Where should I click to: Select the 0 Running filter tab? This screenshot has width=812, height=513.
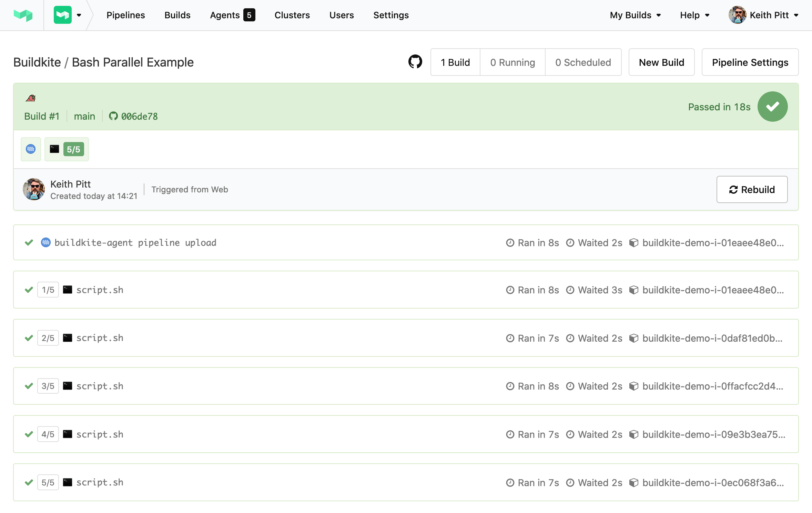tap(512, 62)
